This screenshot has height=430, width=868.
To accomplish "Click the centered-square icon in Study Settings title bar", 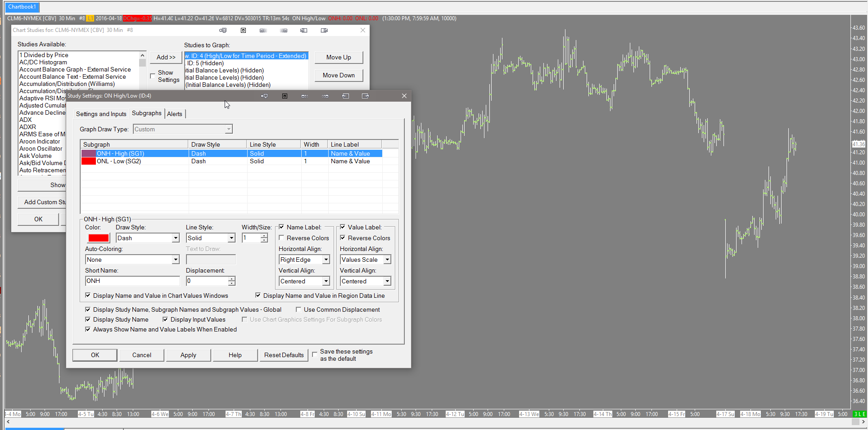I will [285, 96].
